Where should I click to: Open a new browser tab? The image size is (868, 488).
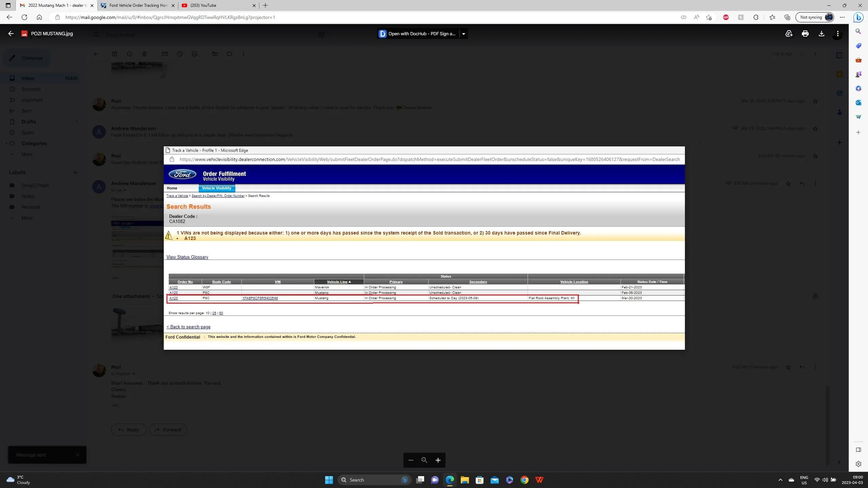pos(265,5)
